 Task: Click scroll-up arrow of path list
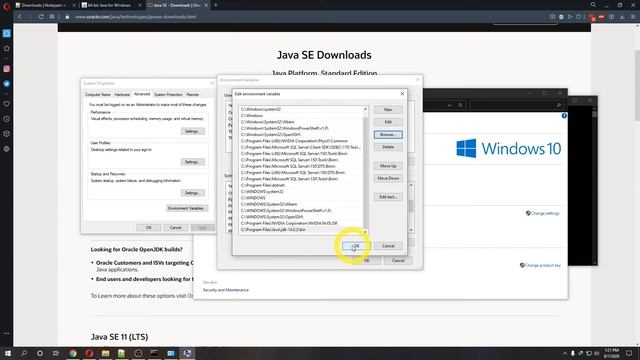click(x=366, y=109)
